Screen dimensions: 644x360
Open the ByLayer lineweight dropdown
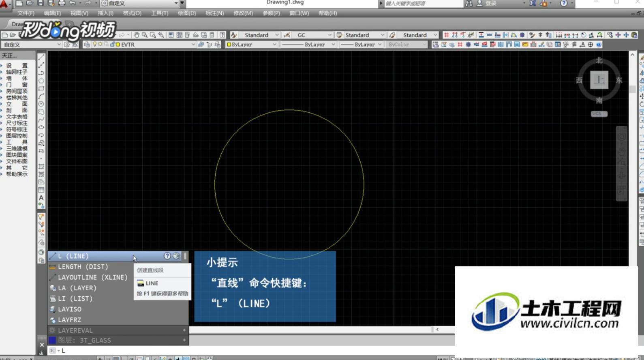(x=380, y=45)
